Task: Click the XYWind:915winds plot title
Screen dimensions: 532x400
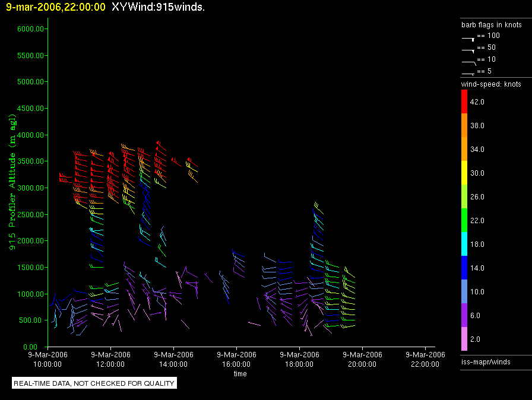Action: tap(158, 7)
